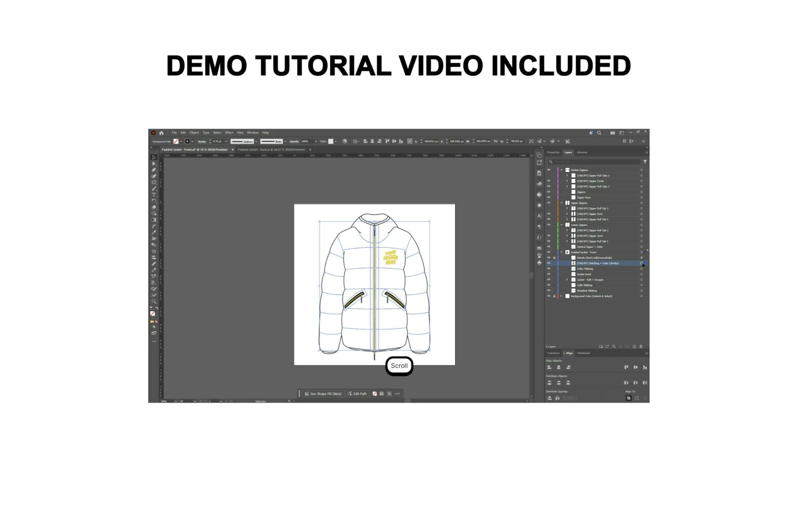Click the Gen Shape Fill (Beta) button

(322, 394)
